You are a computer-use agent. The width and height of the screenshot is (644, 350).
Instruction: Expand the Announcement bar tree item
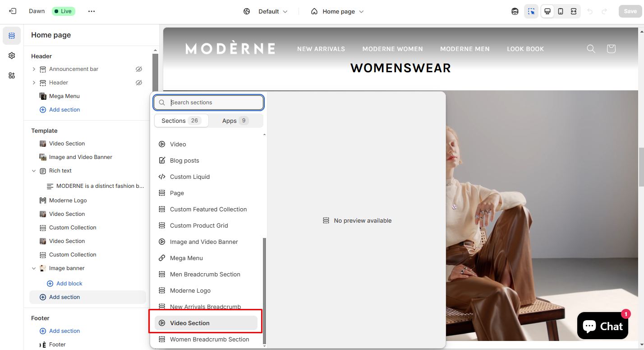click(34, 69)
